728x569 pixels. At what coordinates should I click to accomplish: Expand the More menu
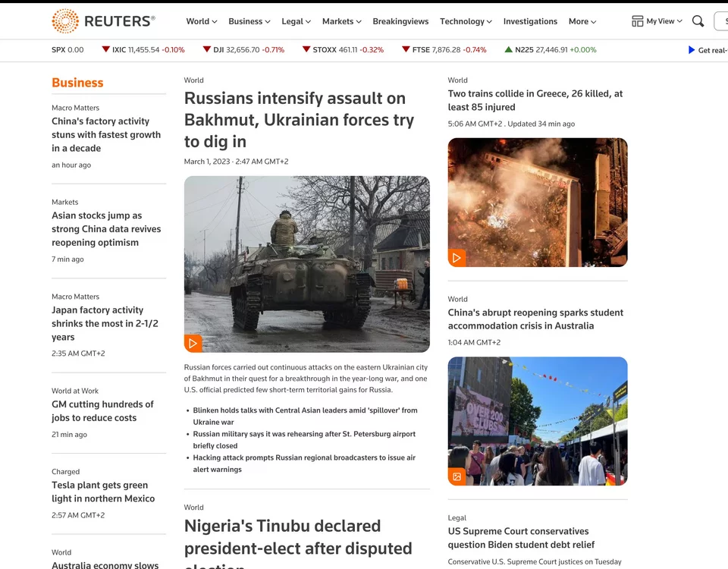(582, 21)
